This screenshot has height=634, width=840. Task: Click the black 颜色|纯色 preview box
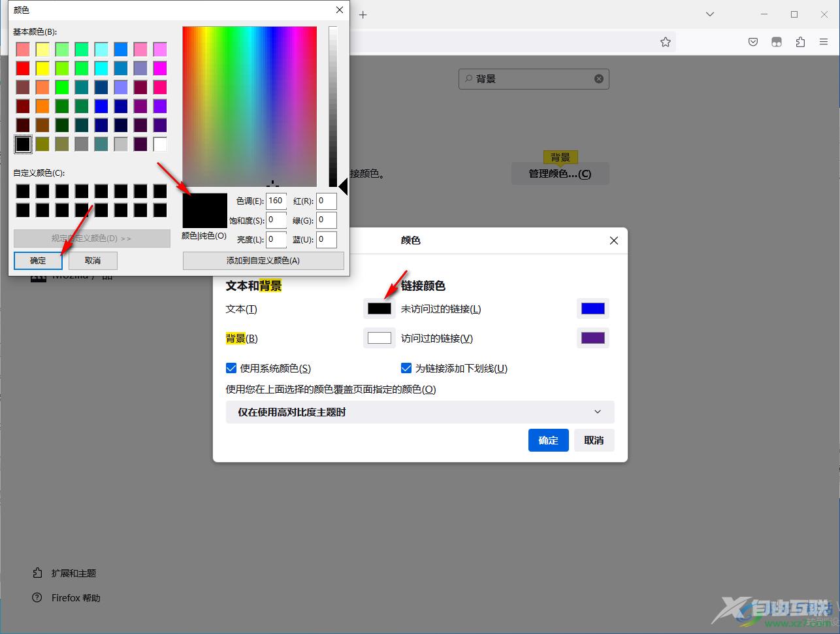click(x=204, y=210)
